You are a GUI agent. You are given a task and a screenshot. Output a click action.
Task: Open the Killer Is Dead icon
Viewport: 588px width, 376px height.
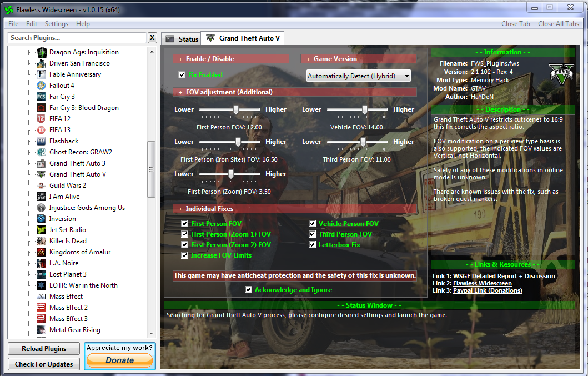(x=41, y=241)
